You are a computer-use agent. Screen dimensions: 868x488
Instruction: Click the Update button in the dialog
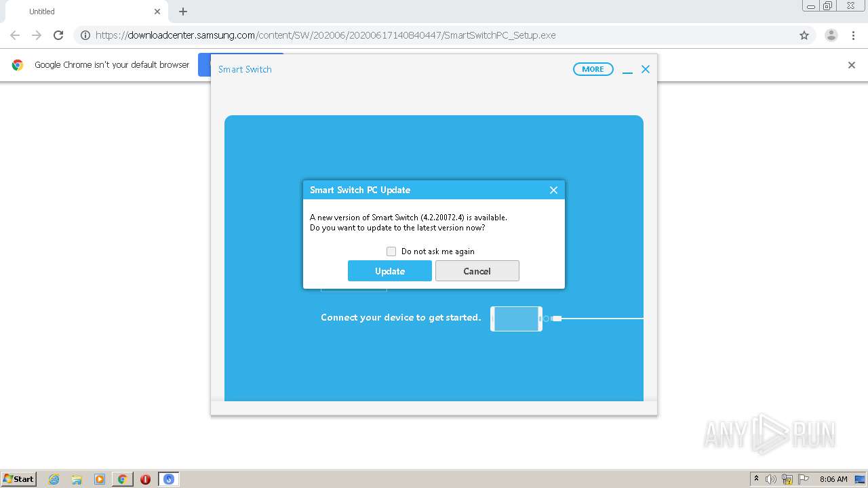click(390, 271)
